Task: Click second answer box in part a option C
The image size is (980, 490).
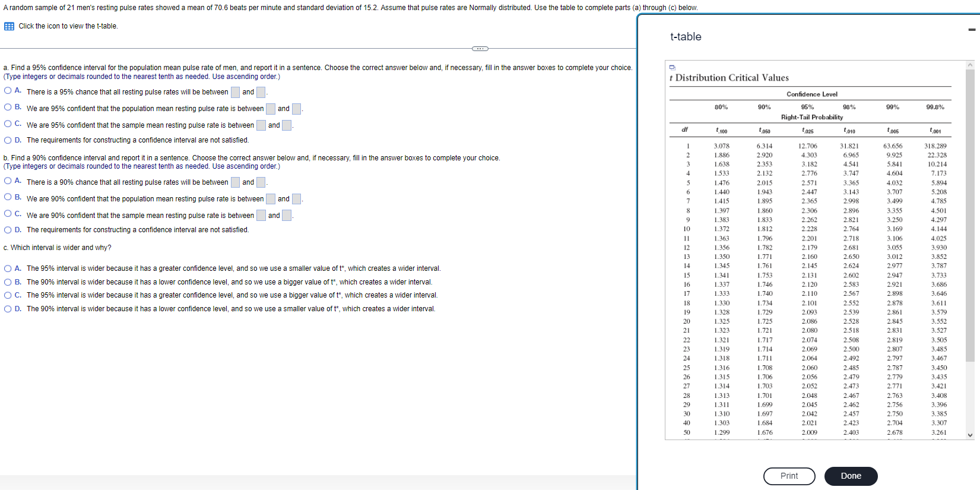Action: (x=287, y=125)
